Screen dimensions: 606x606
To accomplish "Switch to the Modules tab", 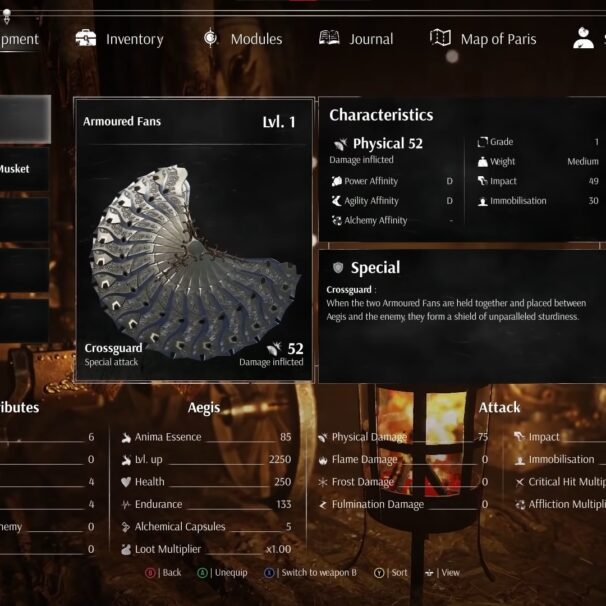I will tap(243, 39).
